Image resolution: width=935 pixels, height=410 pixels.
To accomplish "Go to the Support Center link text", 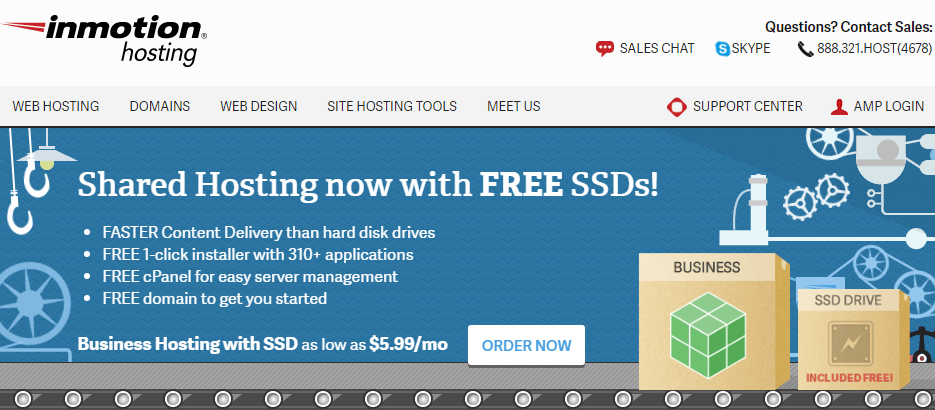I will tap(748, 106).
